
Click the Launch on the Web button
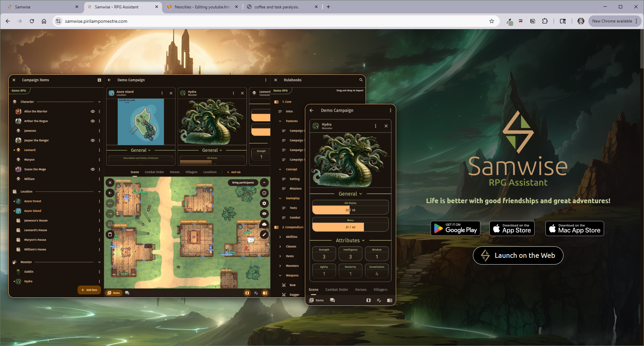point(518,255)
